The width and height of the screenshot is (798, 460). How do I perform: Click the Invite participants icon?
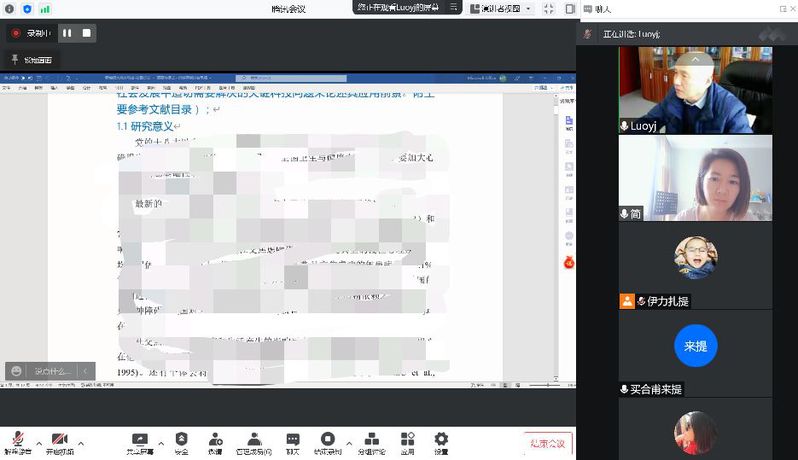click(215, 441)
